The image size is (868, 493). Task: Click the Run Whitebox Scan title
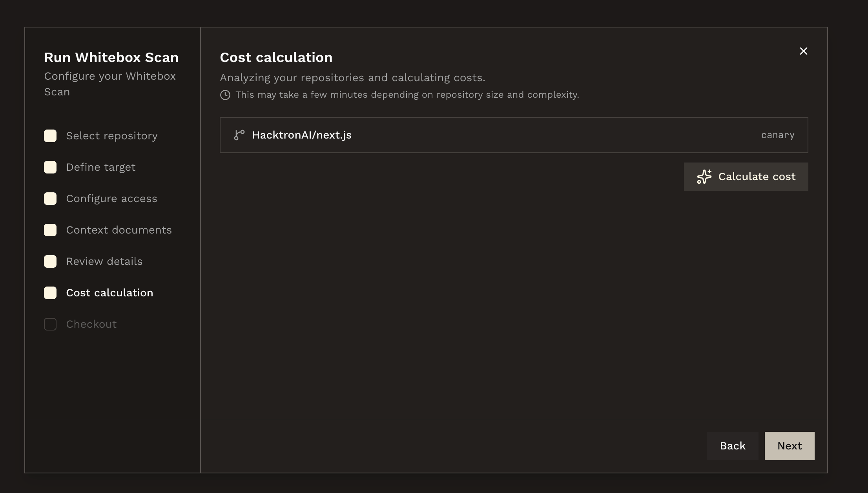(x=111, y=57)
